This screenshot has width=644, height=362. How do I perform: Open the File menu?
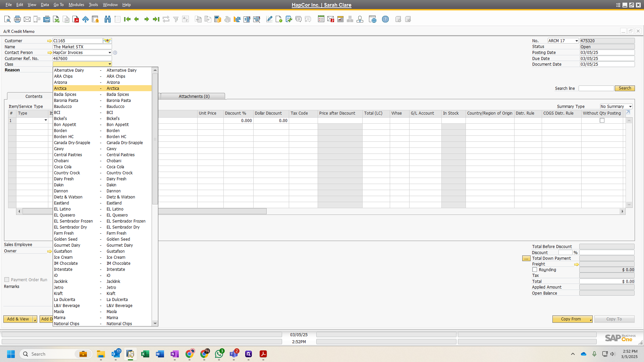9,5
